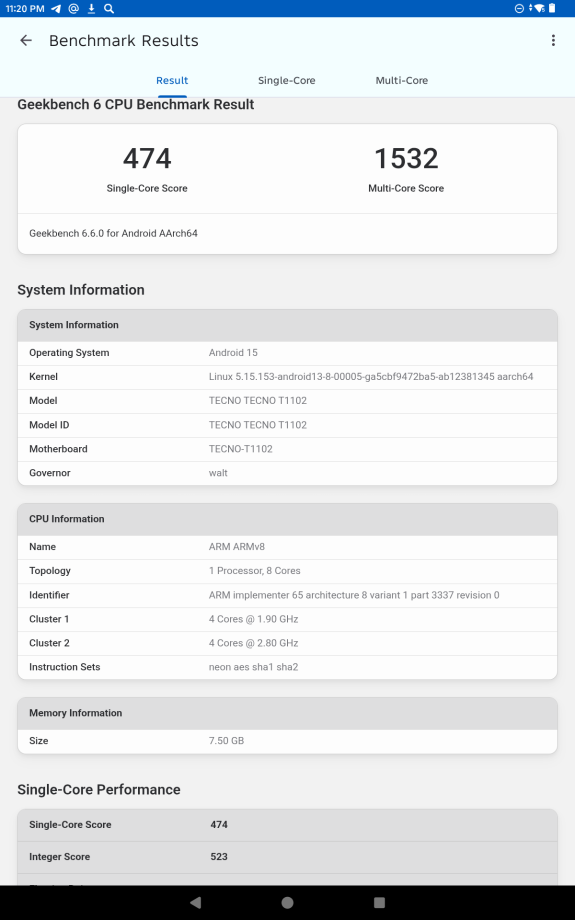Tap the Android home navigation button
Image resolution: width=575 pixels, height=920 pixels.
click(288, 902)
